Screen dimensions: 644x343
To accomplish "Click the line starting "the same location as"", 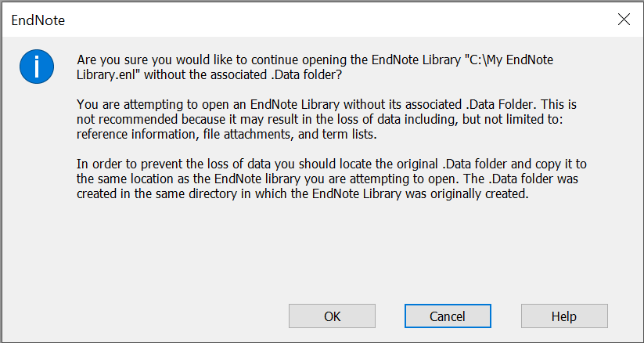I will pos(313,179).
